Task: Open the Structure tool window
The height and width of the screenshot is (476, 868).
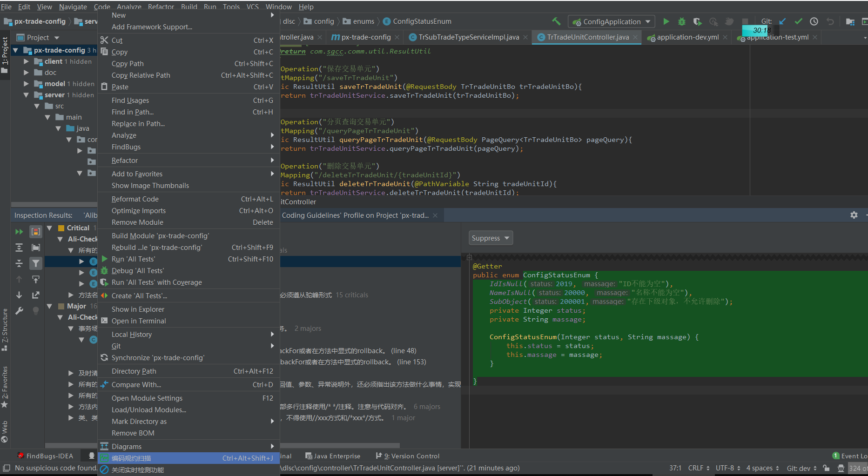Action: point(5,329)
